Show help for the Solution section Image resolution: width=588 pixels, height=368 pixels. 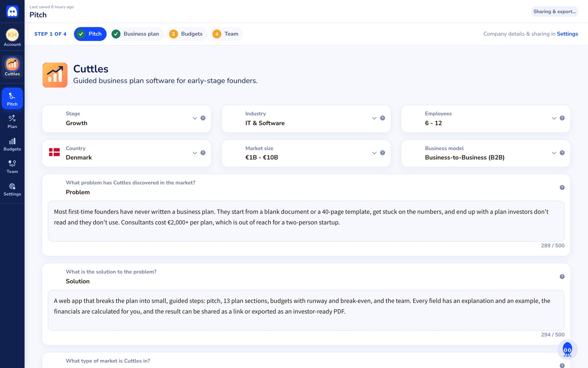pyautogui.click(x=562, y=277)
